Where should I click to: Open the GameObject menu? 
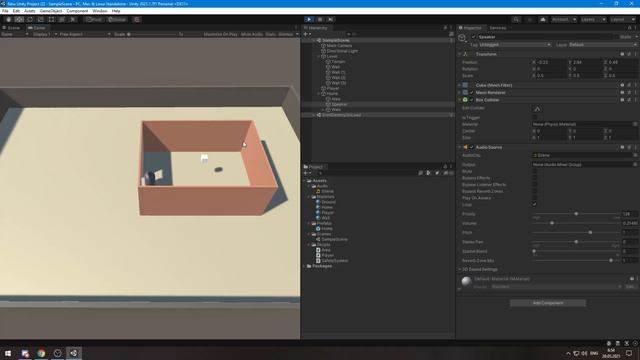[51, 11]
